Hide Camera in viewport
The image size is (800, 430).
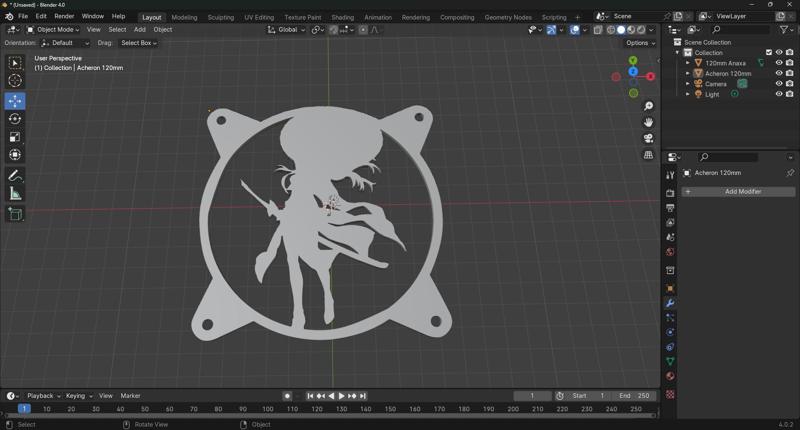click(x=779, y=84)
